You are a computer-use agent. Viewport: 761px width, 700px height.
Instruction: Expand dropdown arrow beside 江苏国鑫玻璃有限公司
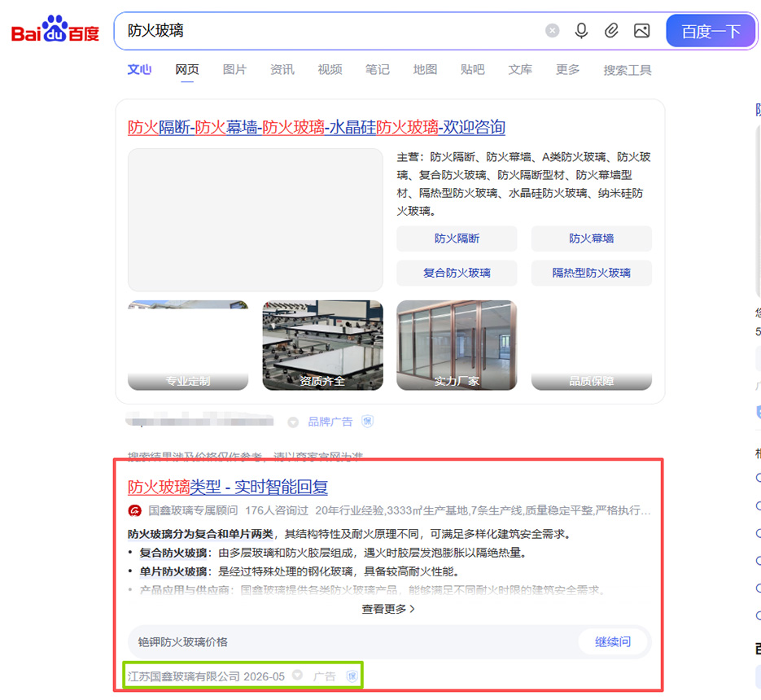click(x=298, y=676)
